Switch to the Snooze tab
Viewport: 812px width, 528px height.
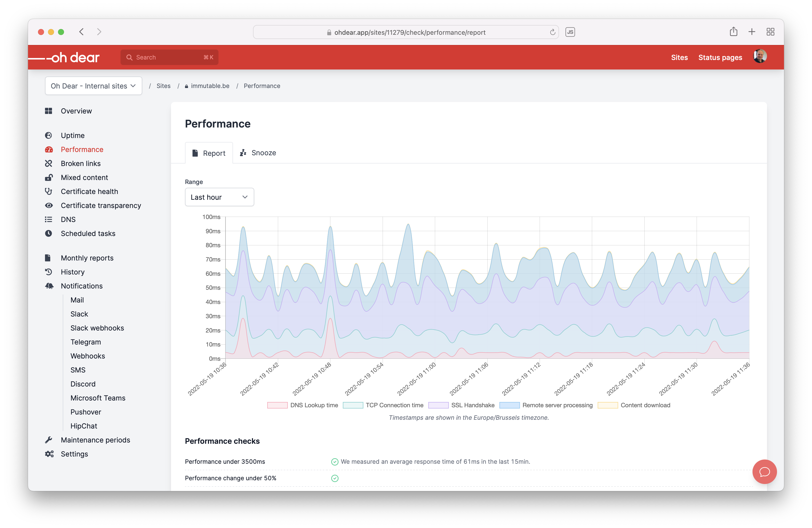coord(257,153)
